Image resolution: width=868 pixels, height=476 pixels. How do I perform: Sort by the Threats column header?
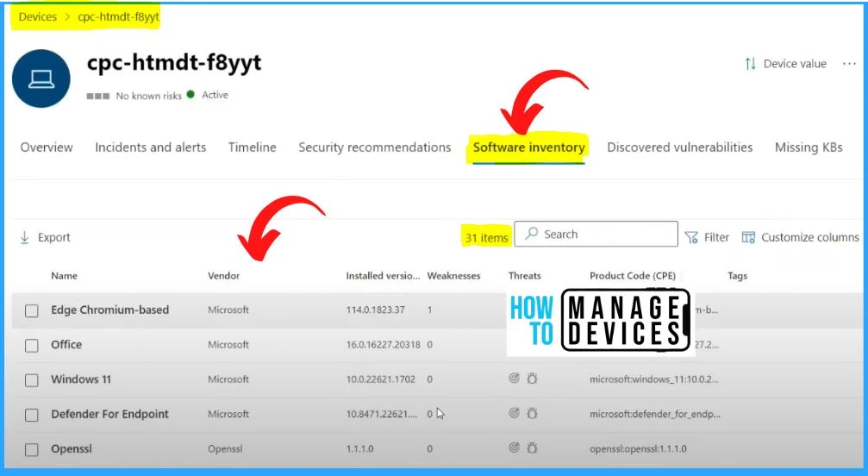524,276
